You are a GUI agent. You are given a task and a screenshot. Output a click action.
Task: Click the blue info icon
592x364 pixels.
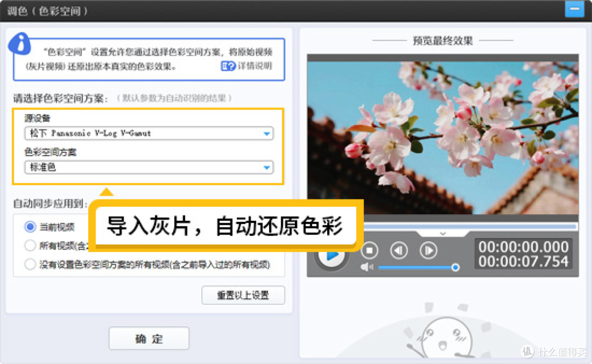point(20,44)
